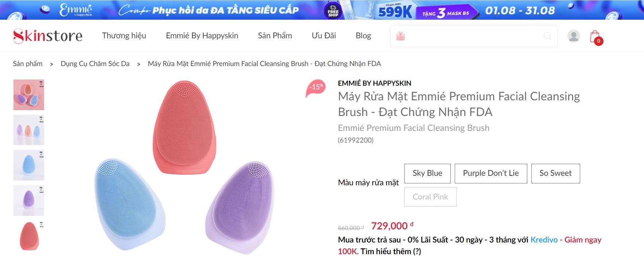644x256 pixels.
Task: Open the Dụng Cụ Chăm Sóc Da breadcrumb
Action: [95, 63]
